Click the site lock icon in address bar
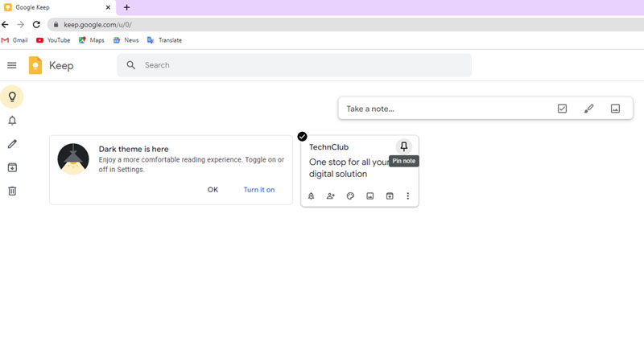Viewport: 644px width, 362px height. pos(56,25)
